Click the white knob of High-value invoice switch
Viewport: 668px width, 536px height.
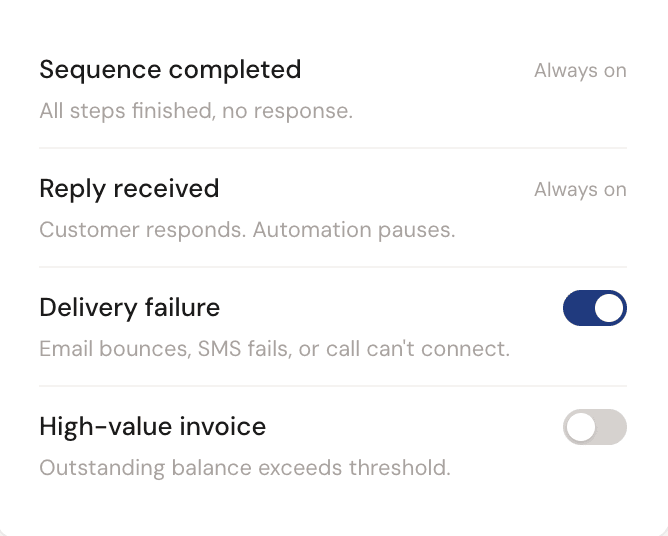pyautogui.click(x=580, y=427)
